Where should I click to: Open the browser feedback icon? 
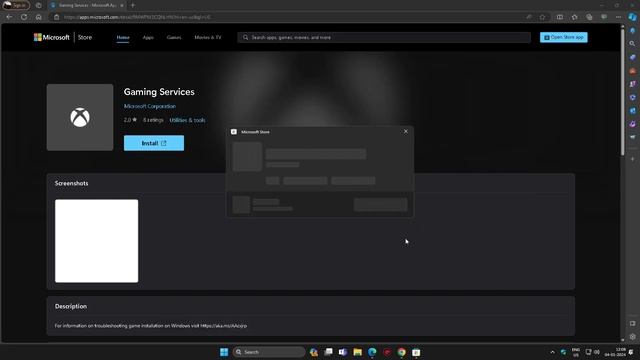pyautogui.click(x=604, y=17)
